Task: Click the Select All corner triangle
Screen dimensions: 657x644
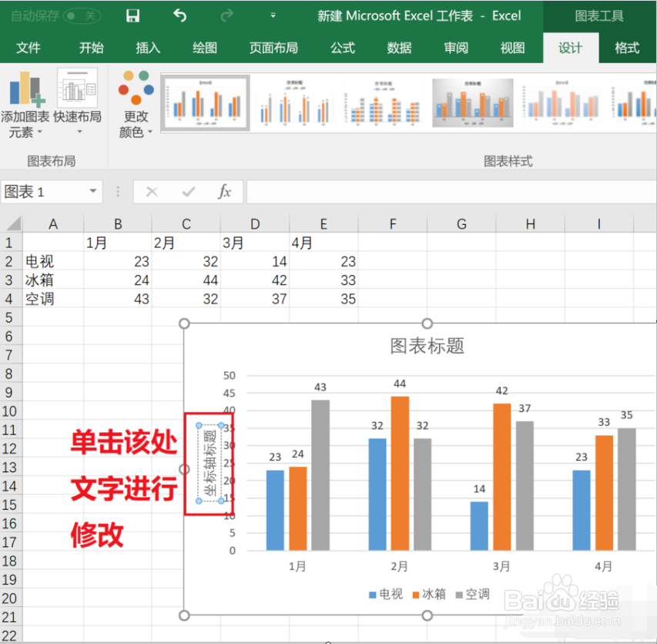Action: point(12,223)
